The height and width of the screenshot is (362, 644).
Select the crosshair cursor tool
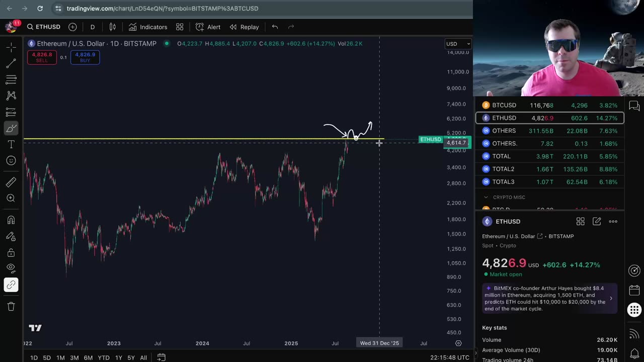click(11, 47)
